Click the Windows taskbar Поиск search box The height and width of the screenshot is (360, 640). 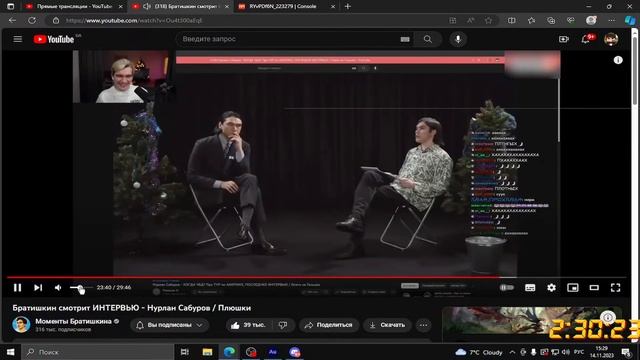click(x=98, y=352)
